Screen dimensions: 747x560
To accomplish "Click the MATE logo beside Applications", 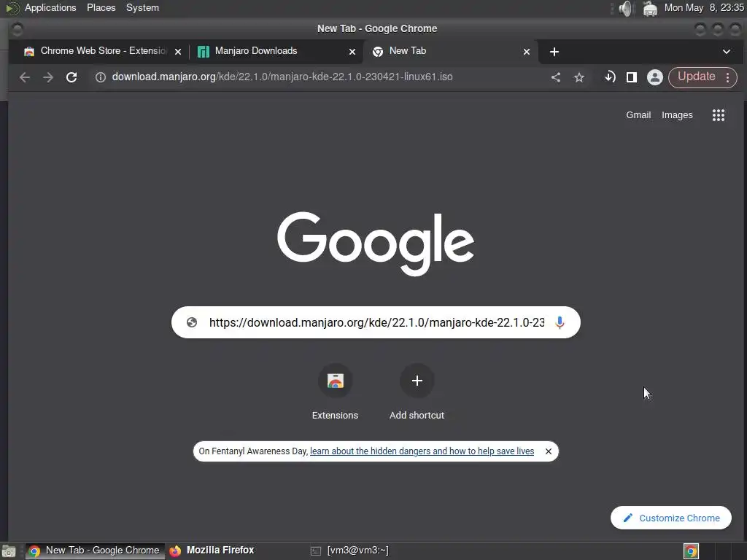I will 12,7.
